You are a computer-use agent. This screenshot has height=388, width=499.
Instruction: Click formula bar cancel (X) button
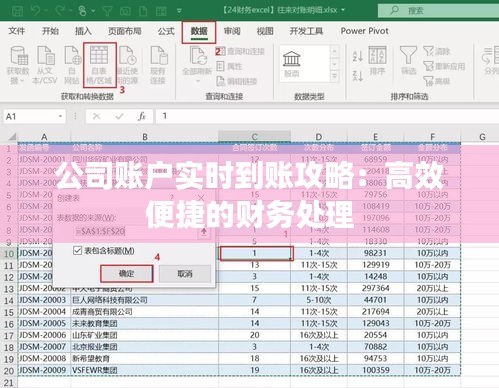[97, 116]
